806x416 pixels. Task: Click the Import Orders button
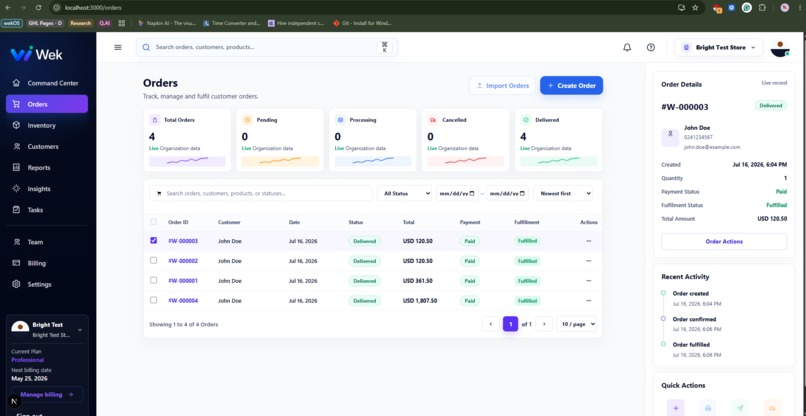point(502,85)
